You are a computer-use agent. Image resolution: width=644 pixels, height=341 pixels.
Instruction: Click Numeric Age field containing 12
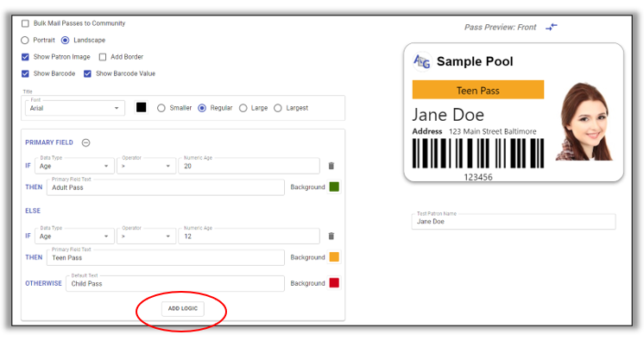(249, 237)
